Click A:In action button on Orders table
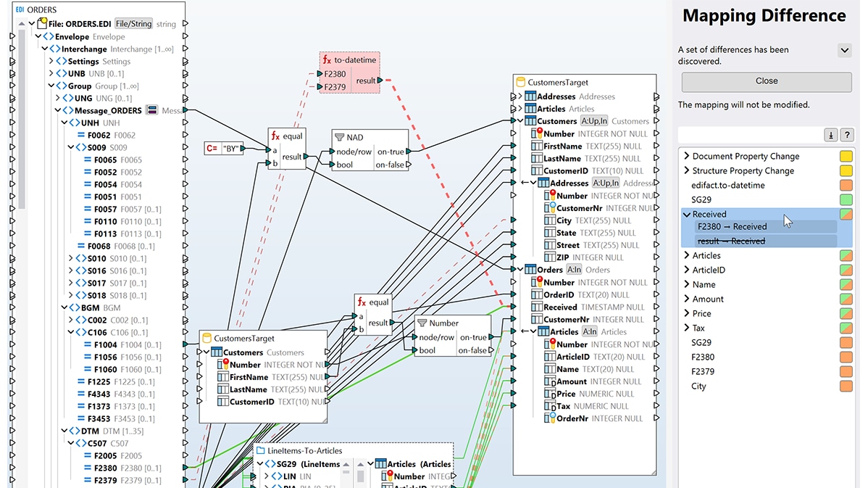The width and height of the screenshot is (868, 488). 574,270
